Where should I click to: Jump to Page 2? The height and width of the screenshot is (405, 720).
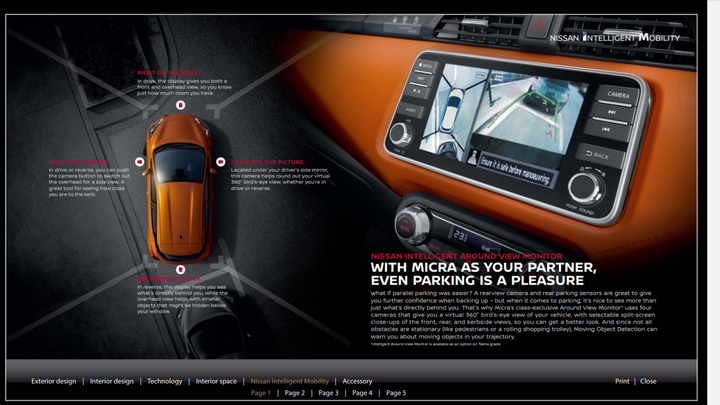pyautogui.click(x=294, y=393)
